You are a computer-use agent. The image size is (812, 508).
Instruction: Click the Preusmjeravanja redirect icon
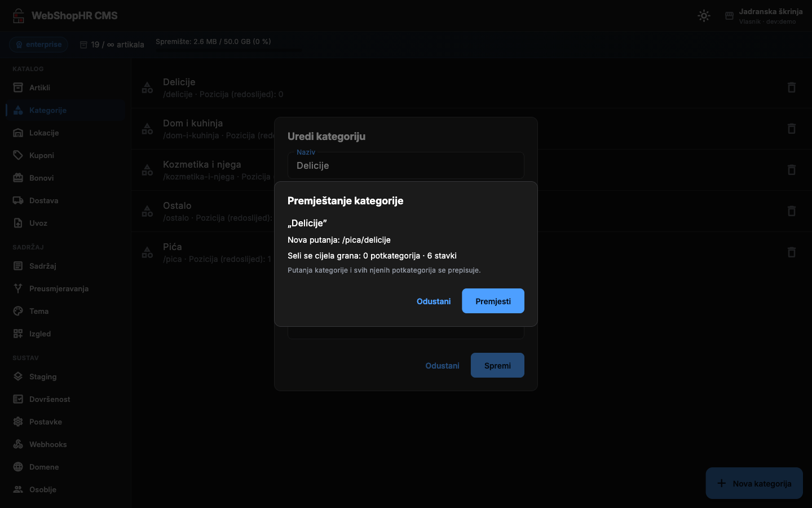[x=18, y=288]
